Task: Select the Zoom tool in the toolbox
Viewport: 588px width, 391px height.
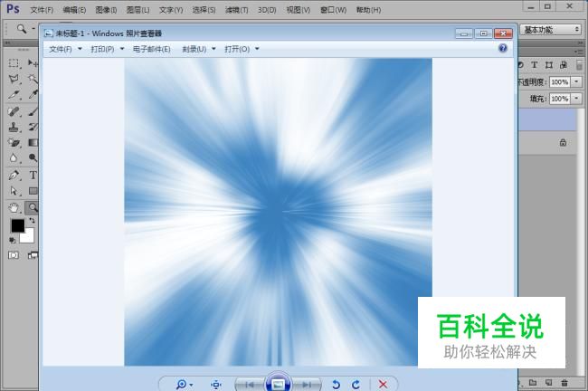Action: click(33, 207)
